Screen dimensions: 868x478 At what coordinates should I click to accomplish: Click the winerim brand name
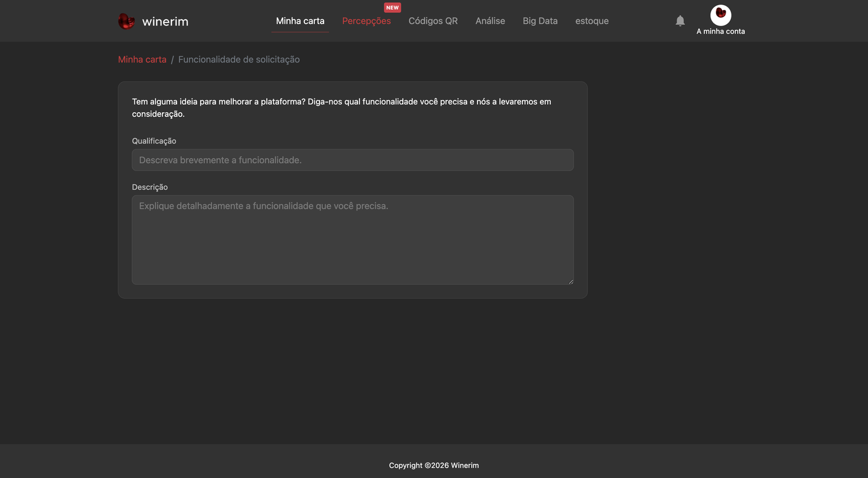[x=165, y=21]
